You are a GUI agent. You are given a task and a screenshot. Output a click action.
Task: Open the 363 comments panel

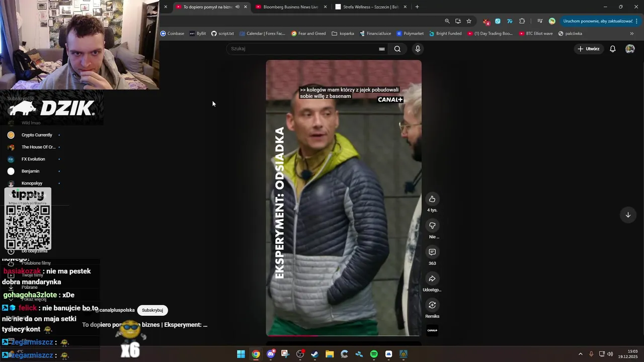pyautogui.click(x=432, y=252)
